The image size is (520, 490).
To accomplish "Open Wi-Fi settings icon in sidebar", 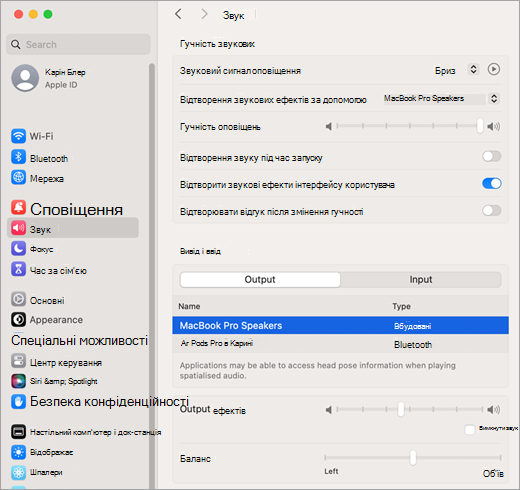I will coord(18,136).
